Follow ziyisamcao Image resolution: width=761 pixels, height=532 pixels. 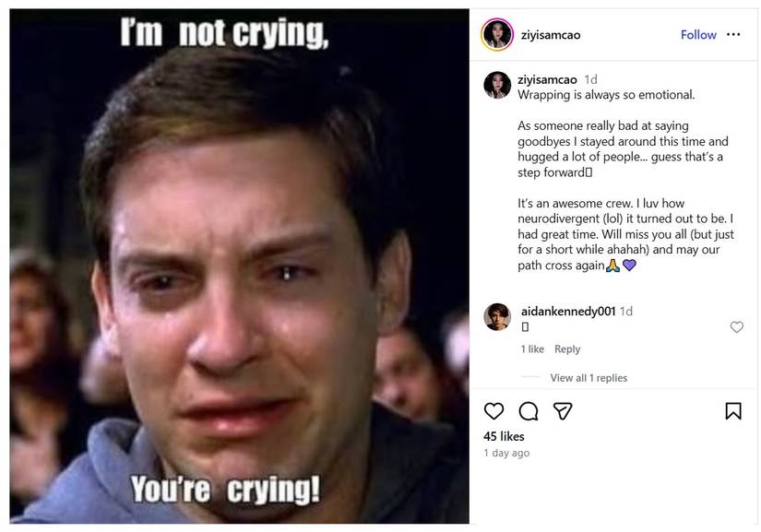[x=698, y=35]
